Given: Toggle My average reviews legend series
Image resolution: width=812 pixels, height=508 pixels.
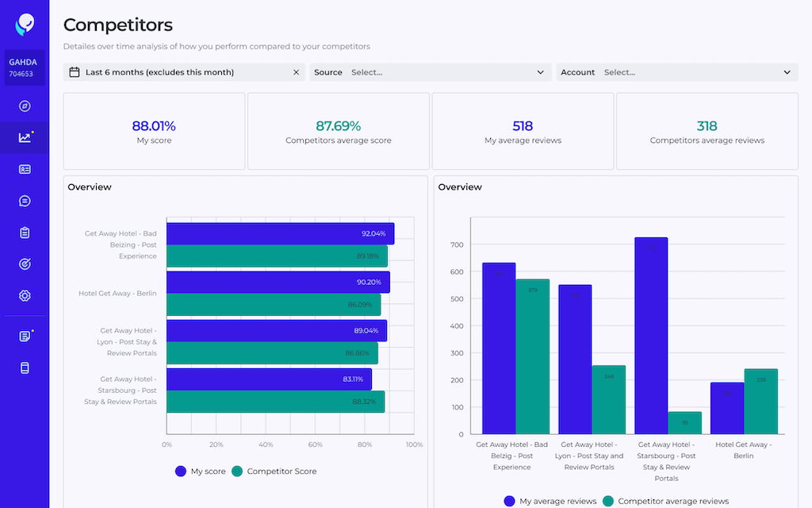Looking at the screenshot, I should click(550, 502).
